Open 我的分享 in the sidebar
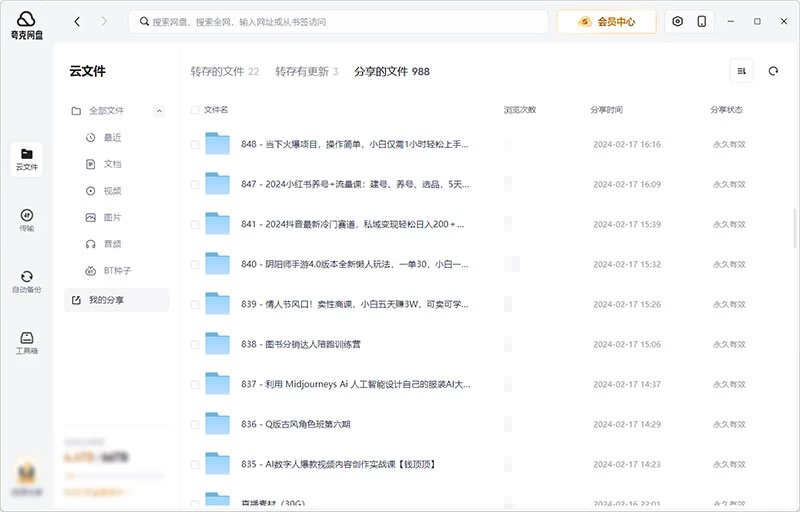 (x=112, y=300)
